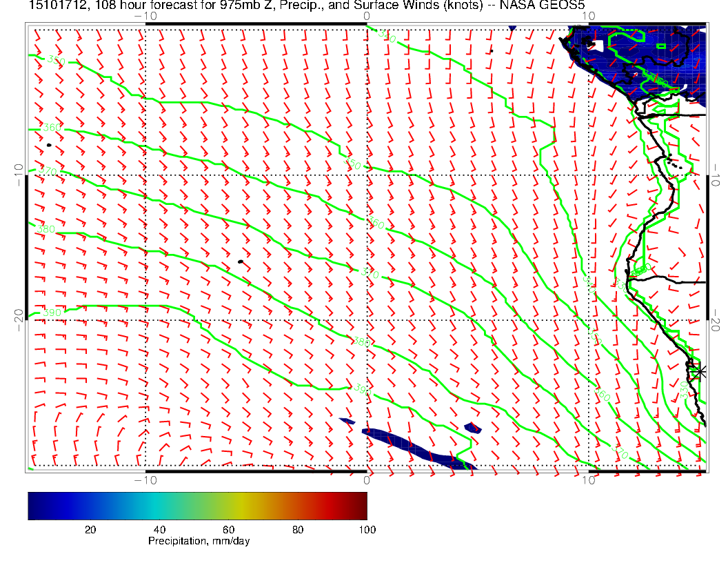Select the 390 contour label on the left edge
The image size is (728, 563).
52,313
